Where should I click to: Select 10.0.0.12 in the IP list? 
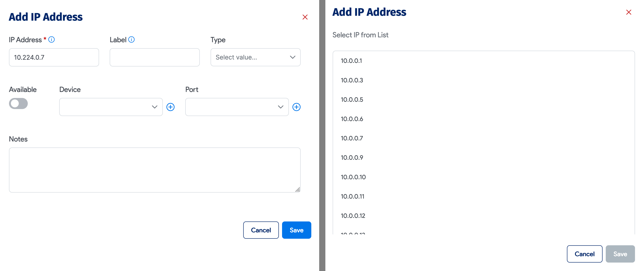353,215
